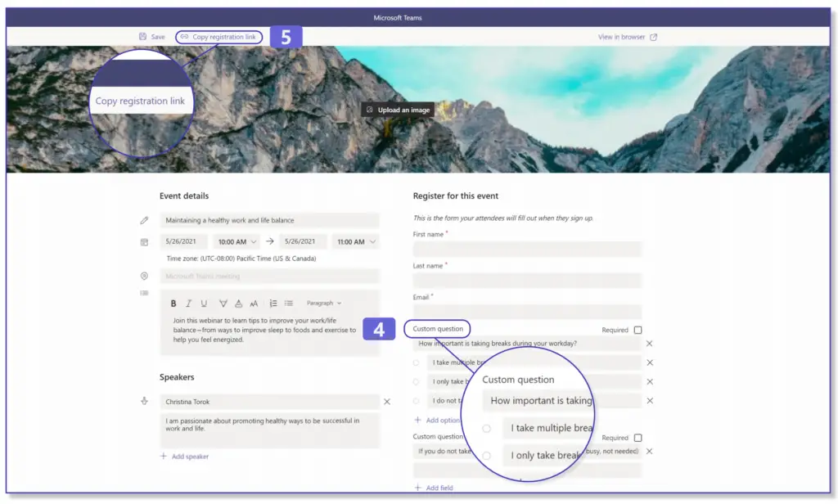Viewport: 838px width, 504px height.
Task: Click the Email field
Action: tap(527, 312)
